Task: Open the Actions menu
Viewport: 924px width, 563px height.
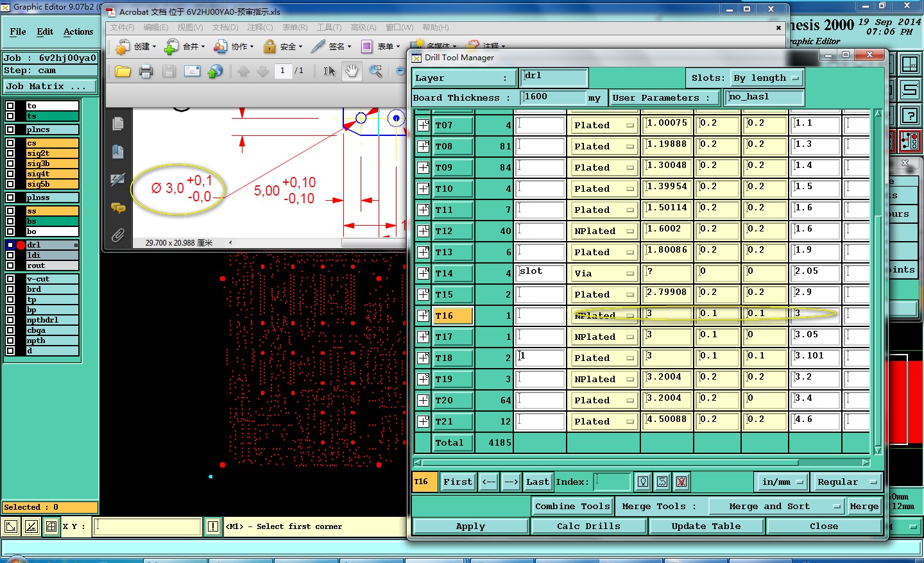Action: 78,31
